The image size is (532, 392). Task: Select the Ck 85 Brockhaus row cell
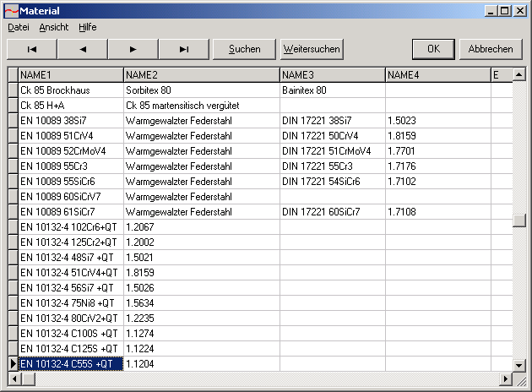[x=71, y=90]
